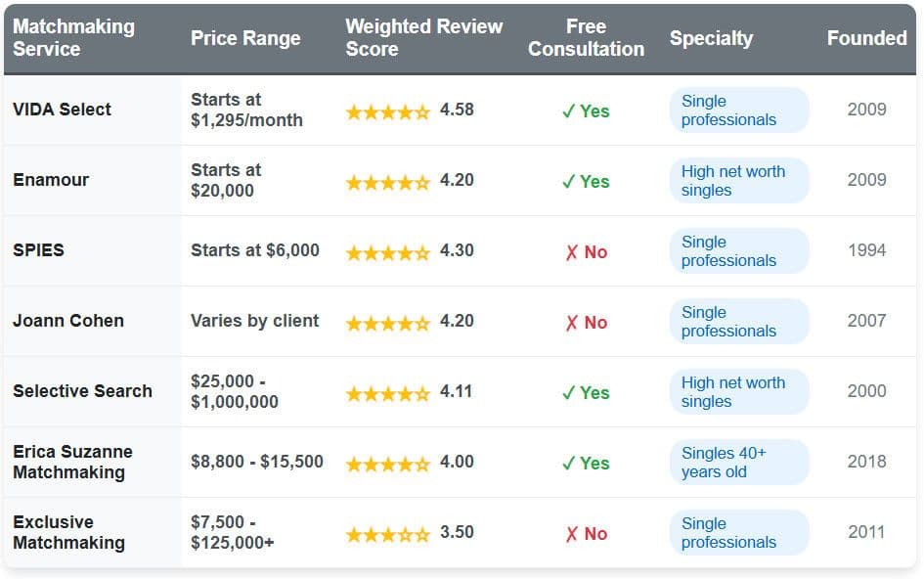Click the green checkmark Yes for Selective Search
This screenshot has height=579, width=924.
pos(586,393)
